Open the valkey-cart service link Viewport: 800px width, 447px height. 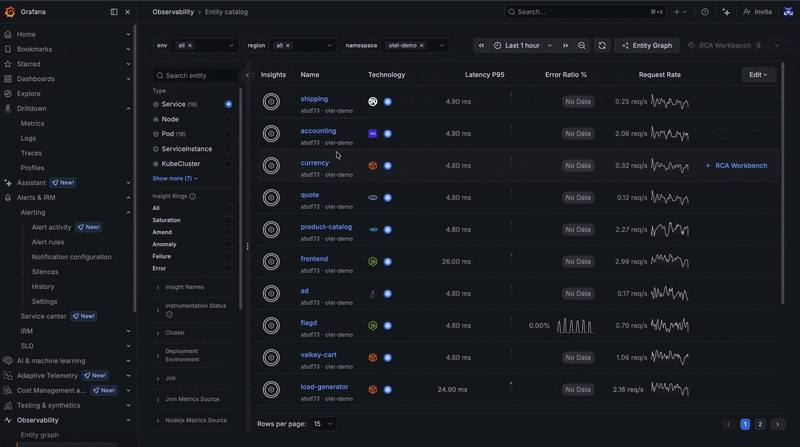(318, 355)
